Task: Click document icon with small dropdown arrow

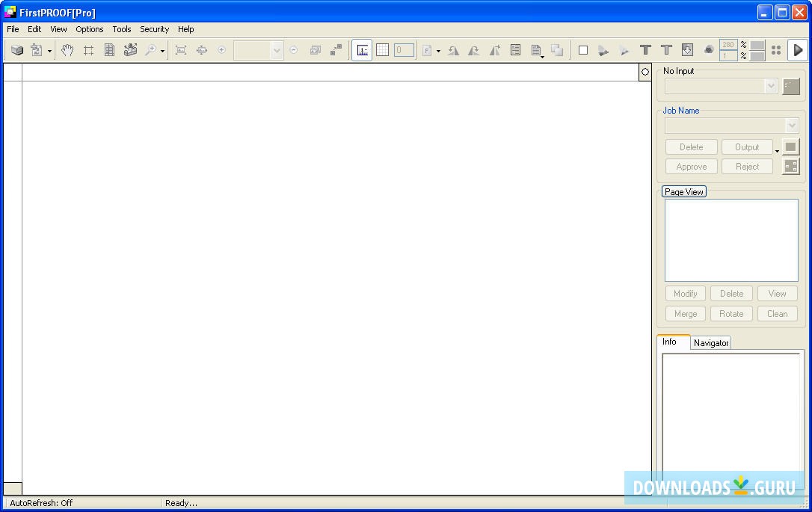Action: click(537, 50)
